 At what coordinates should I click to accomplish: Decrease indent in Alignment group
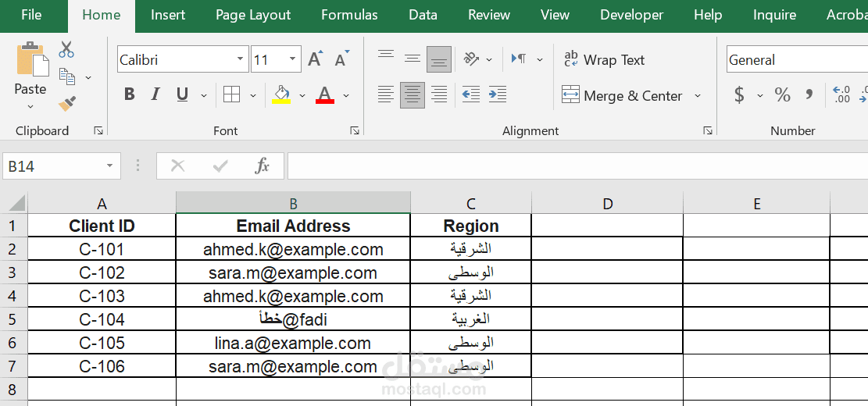(470, 94)
